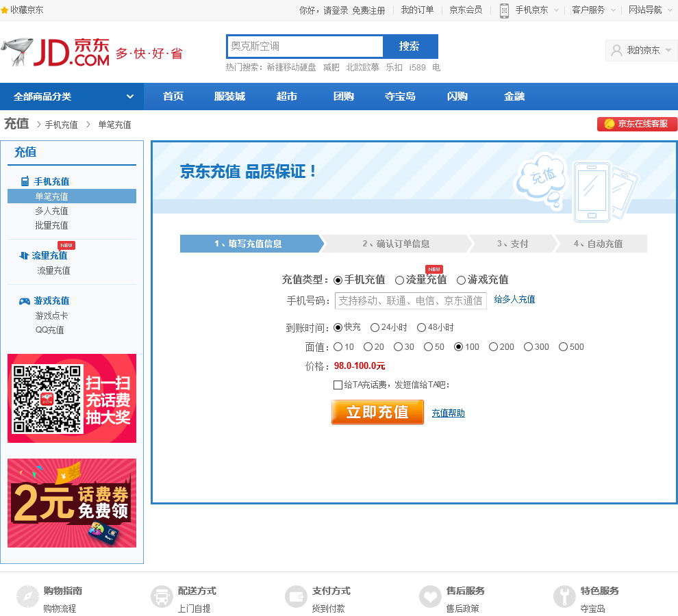Open 首页 in the navigation bar
678x616 pixels.
point(173,97)
